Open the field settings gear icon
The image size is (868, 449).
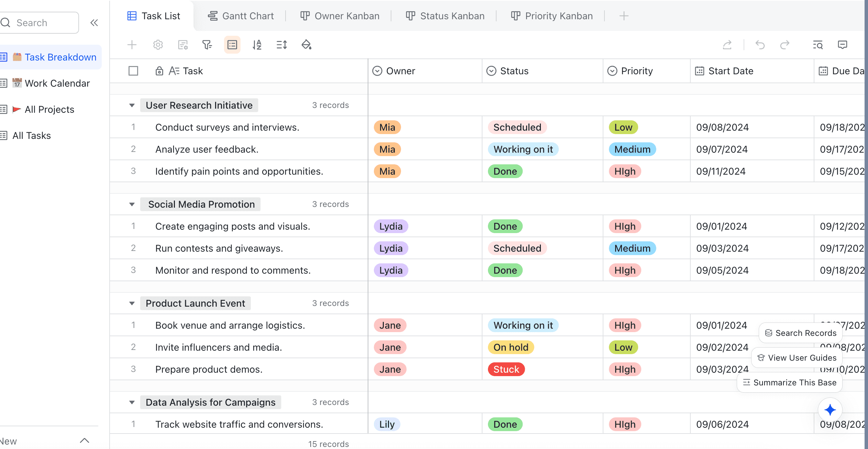point(158,45)
